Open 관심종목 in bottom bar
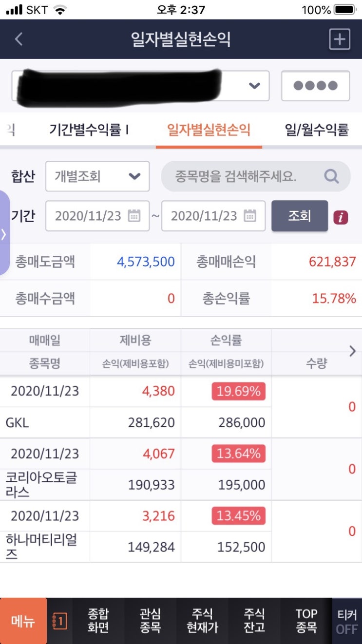 point(150,621)
